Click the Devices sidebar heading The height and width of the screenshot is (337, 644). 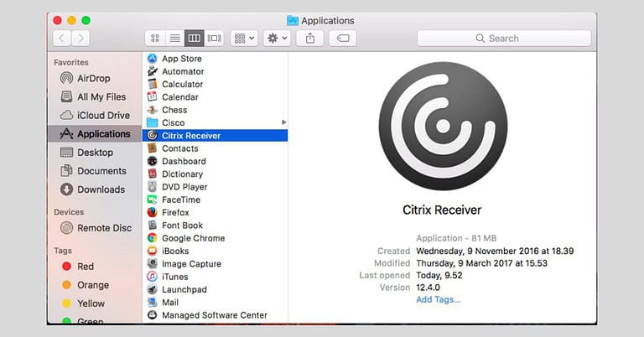click(x=69, y=212)
